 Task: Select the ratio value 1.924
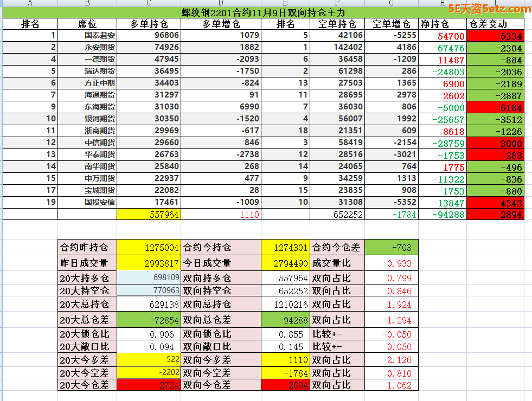pos(392,304)
